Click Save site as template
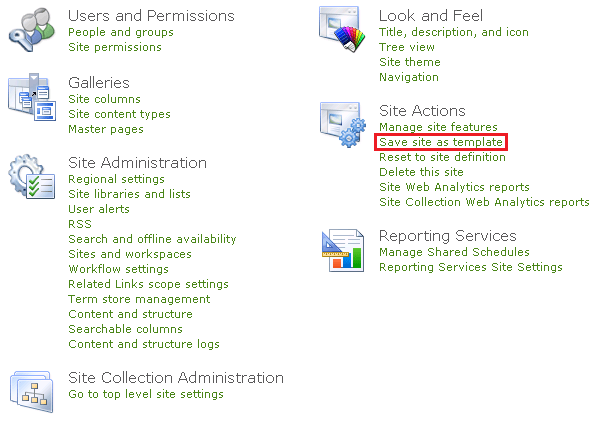Screen dimensions: 602x429 [441, 142]
